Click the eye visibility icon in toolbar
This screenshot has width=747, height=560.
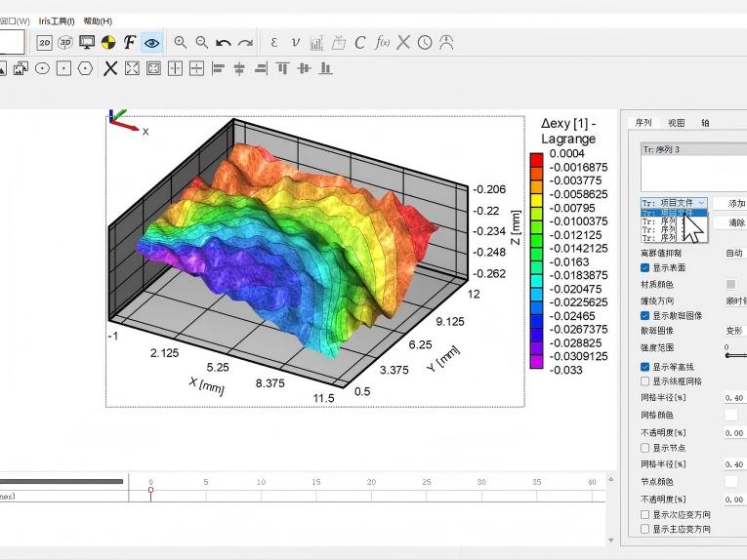tap(151, 43)
